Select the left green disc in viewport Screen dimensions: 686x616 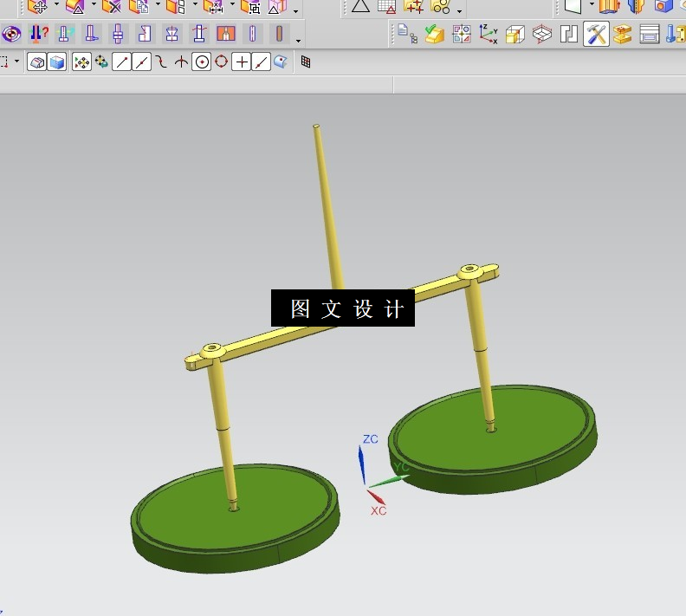(x=236, y=518)
